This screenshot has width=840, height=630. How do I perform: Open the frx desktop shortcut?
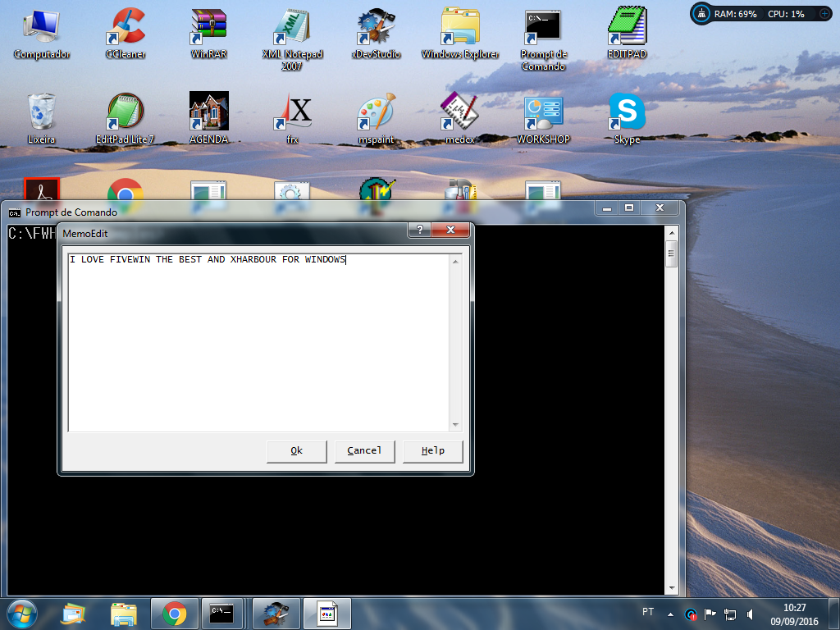[293, 118]
